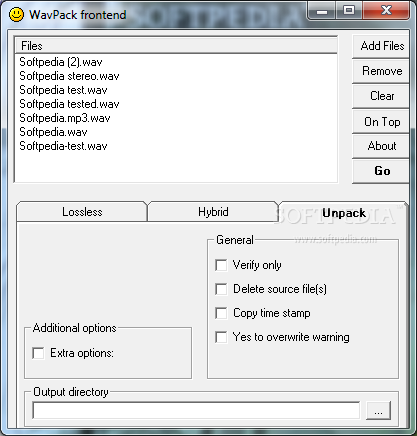This screenshot has width=417, height=436.
Task: Select Softpedia.mp3.wav in file list
Action: click(x=65, y=118)
